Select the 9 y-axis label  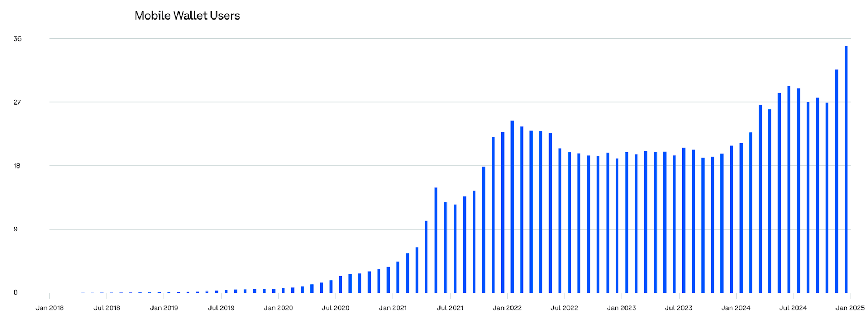(16, 229)
